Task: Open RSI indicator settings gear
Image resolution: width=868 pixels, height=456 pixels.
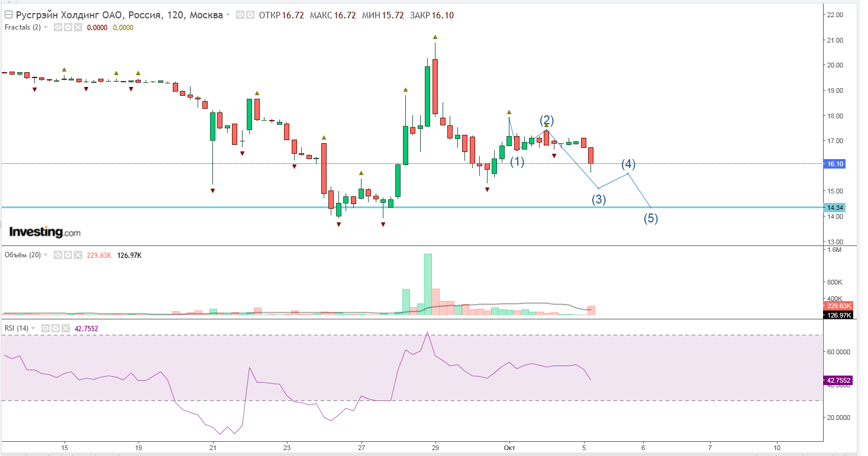Action: tap(56, 328)
